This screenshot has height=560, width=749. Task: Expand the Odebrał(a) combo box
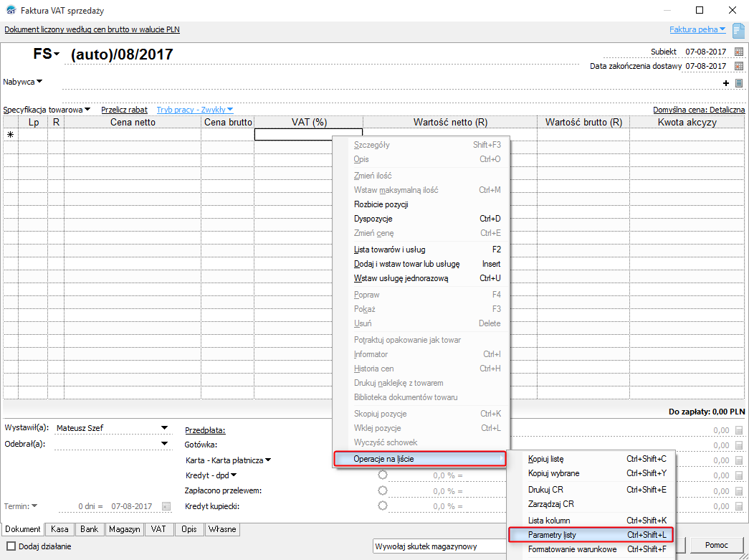pos(164,443)
